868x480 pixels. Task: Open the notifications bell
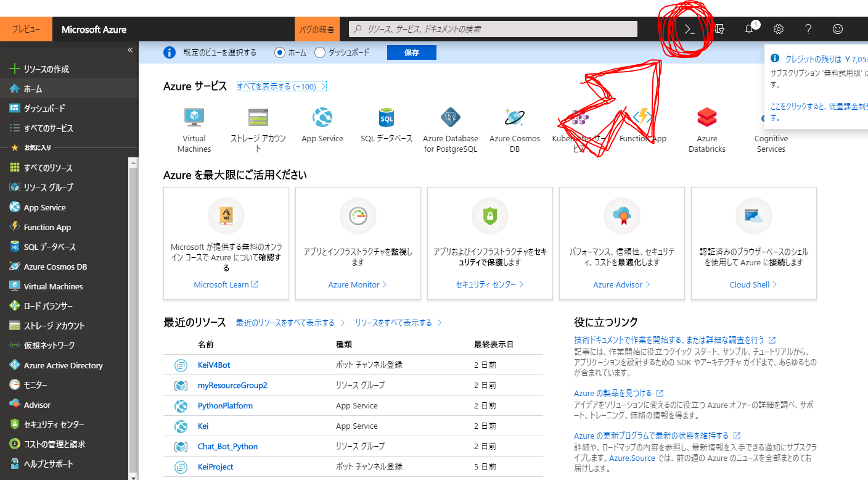748,28
